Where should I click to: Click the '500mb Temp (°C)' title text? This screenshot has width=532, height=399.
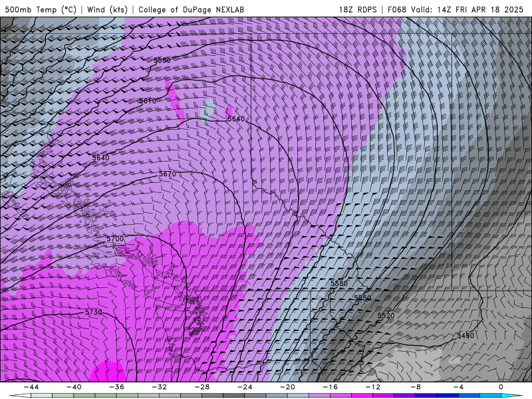41,9
